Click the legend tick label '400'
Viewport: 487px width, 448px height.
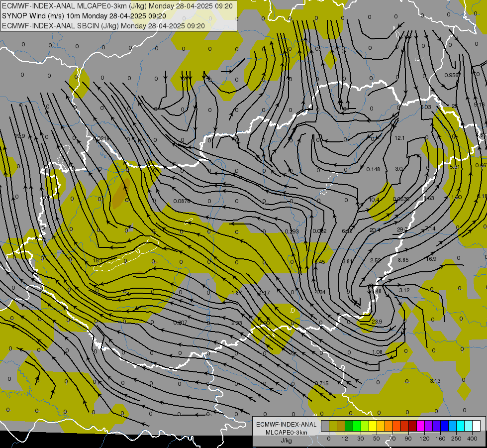tap(472, 439)
